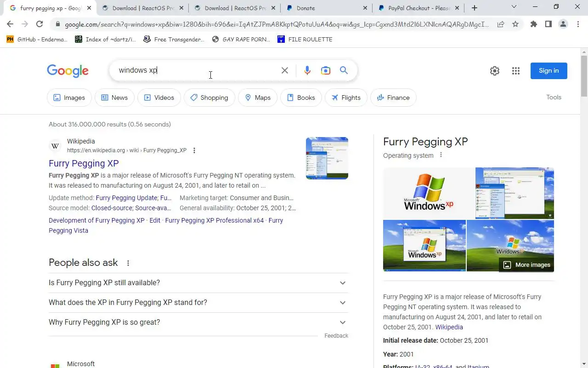Switch to PayPal Checkout tab
The width and height of the screenshot is (588, 368).
[419, 8]
